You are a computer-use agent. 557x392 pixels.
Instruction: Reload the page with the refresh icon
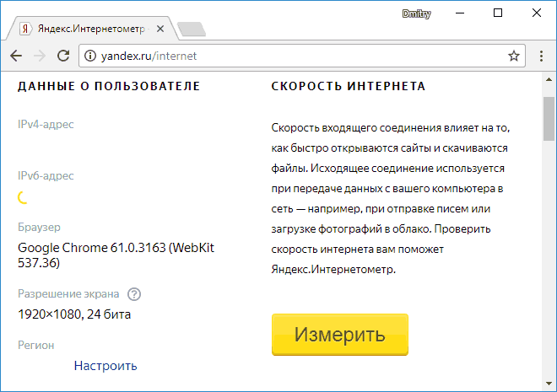coord(63,56)
